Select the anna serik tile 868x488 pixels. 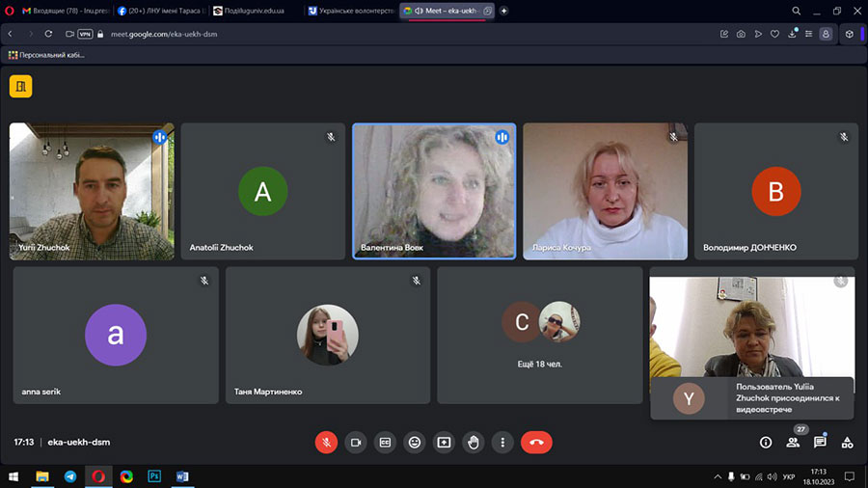[116, 336]
